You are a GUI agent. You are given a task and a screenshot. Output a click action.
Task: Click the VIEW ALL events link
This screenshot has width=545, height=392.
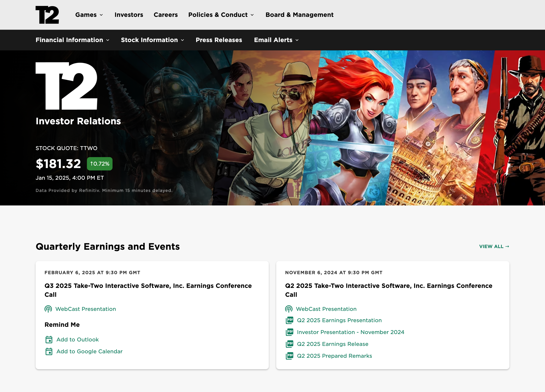pos(494,247)
